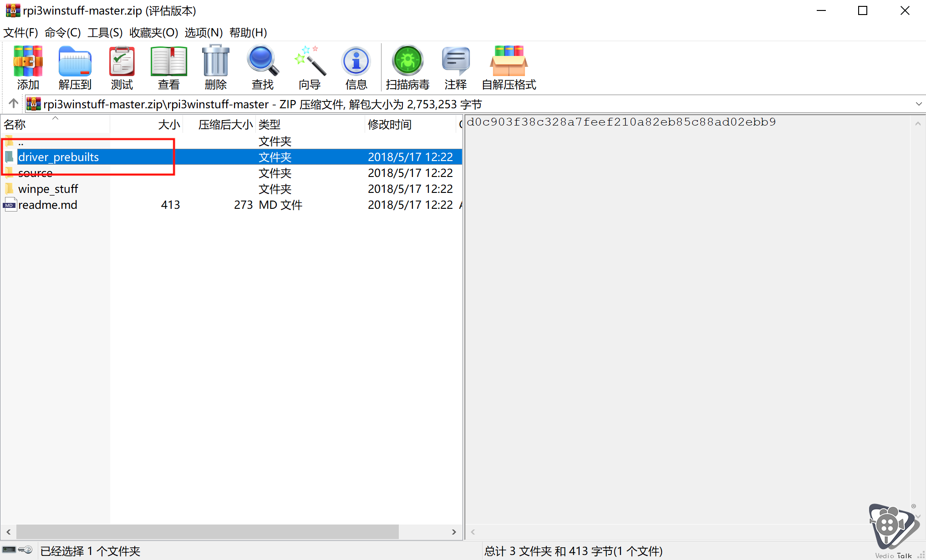Screen dimensions: 926x560
Task: Open the File (文件) menu
Action: pyautogui.click(x=20, y=33)
